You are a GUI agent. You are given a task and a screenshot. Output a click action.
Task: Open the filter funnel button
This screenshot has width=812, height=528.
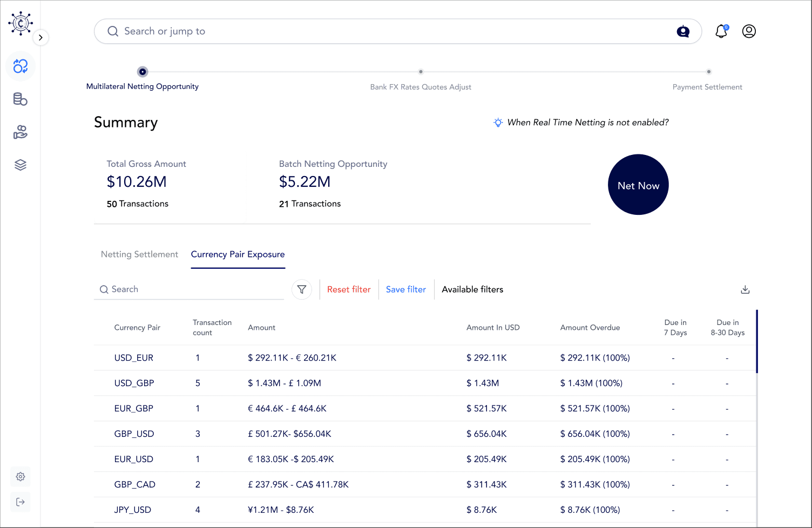pyautogui.click(x=302, y=289)
